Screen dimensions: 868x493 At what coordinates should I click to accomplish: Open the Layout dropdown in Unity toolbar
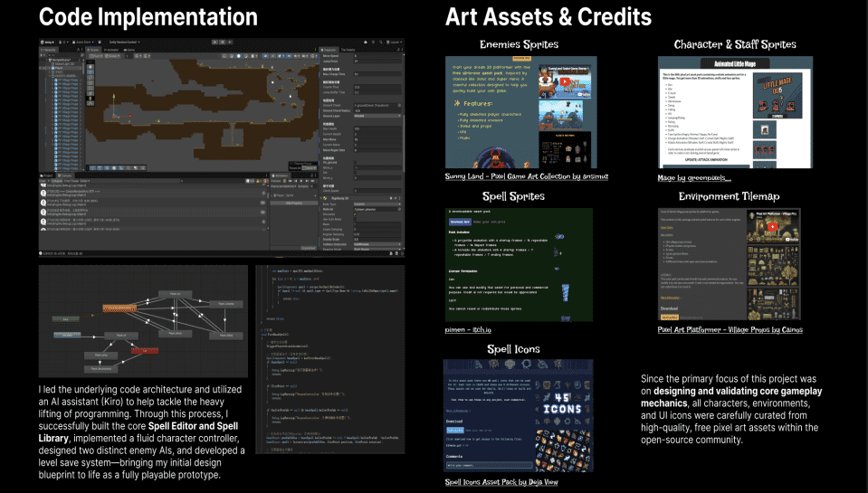click(x=394, y=42)
